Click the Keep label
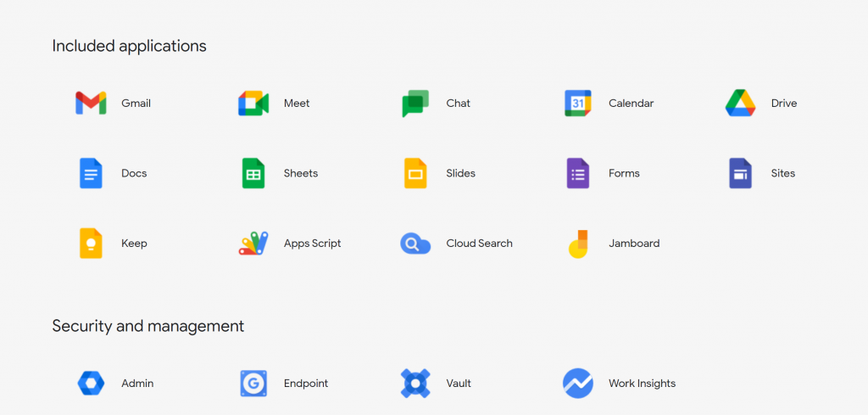Image resolution: width=868 pixels, height=415 pixels. tap(134, 244)
